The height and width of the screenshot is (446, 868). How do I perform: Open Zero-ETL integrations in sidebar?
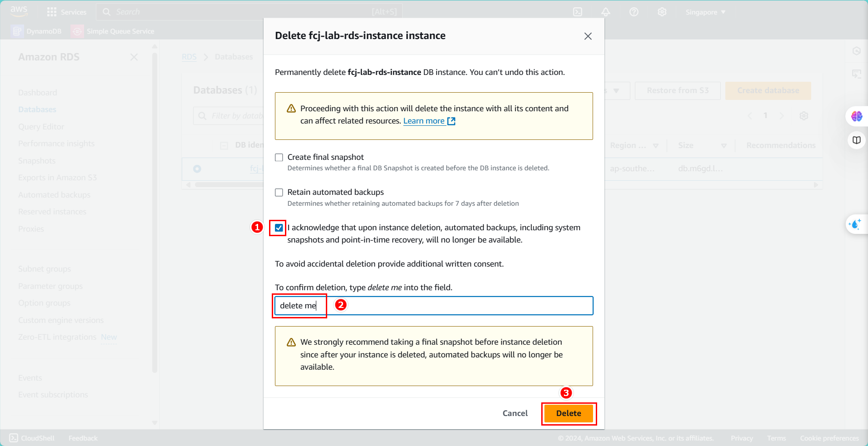[57, 337]
